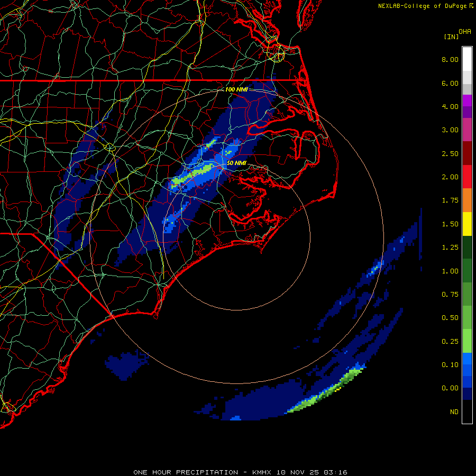
Task: Select the 0.75 legend value
Action: click(450, 295)
